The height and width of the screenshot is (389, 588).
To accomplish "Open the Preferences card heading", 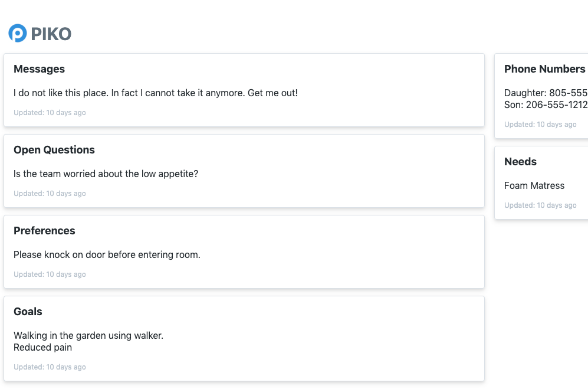I will 44,231.
